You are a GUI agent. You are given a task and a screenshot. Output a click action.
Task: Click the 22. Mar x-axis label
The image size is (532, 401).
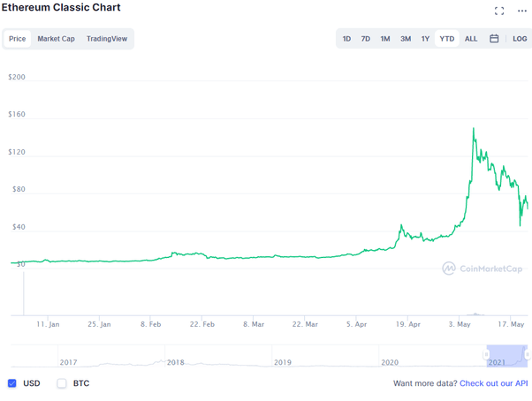(x=305, y=324)
